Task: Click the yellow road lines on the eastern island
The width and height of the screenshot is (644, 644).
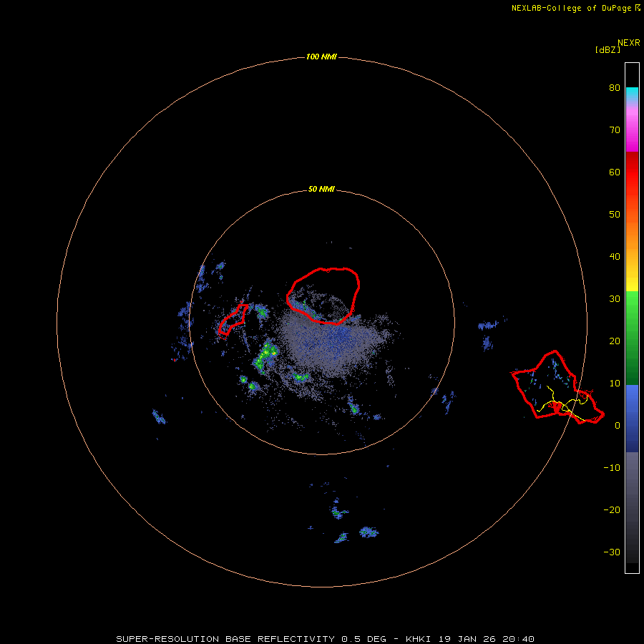Action: click(562, 404)
